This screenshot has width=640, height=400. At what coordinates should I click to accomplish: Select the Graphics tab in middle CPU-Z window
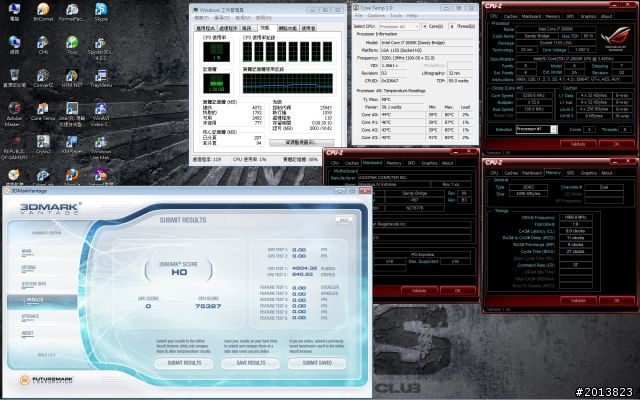tap(429, 163)
